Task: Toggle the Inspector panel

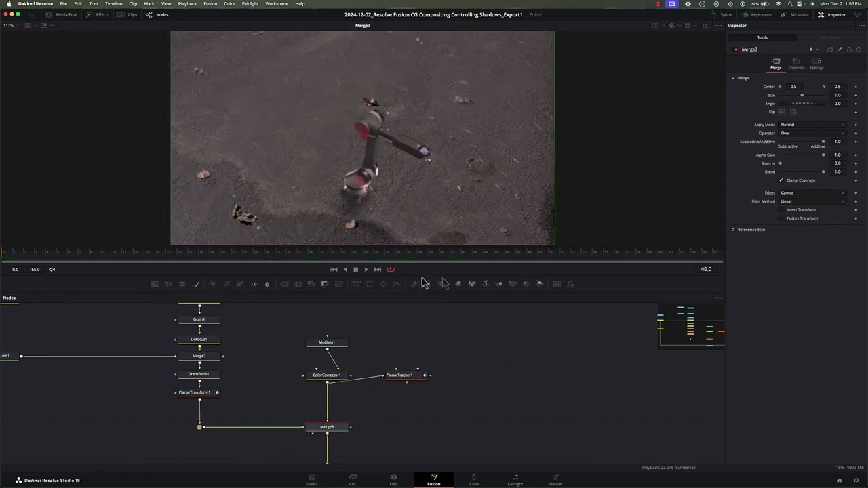Action: 832,14
